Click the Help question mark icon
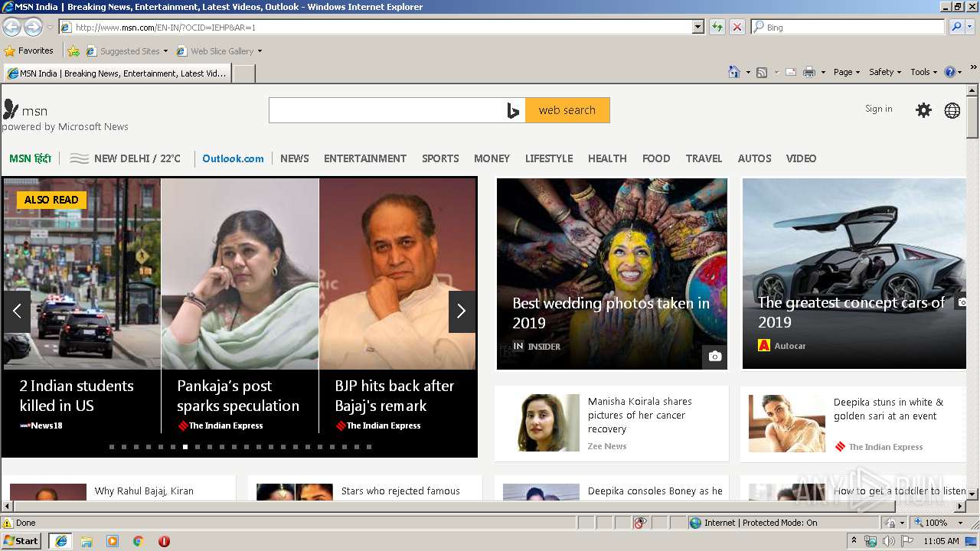Viewport: 980px width, 551px height. tap(949, 72)
